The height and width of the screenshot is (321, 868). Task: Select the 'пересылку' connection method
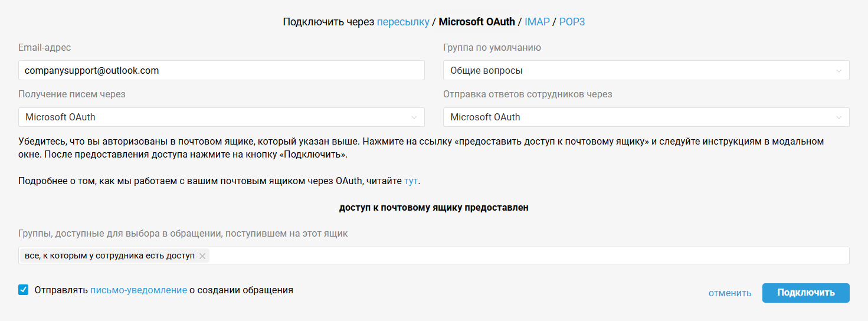coord(403,22)
